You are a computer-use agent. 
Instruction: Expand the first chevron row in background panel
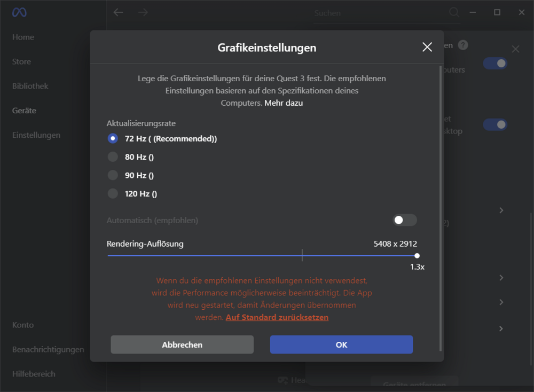pyautogui.click(x=501, y=210)
